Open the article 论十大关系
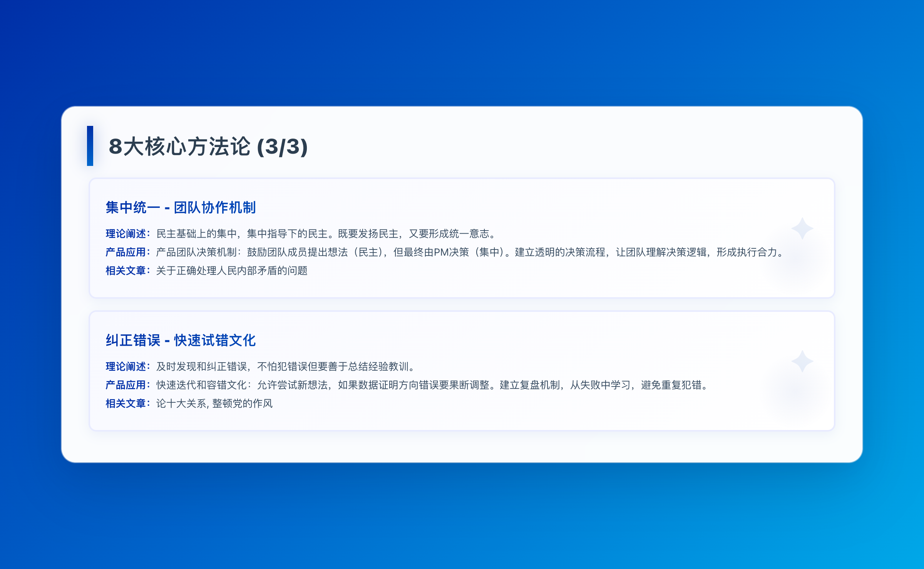The height and width of the screenshot is (569, 924). pos(181,403)
